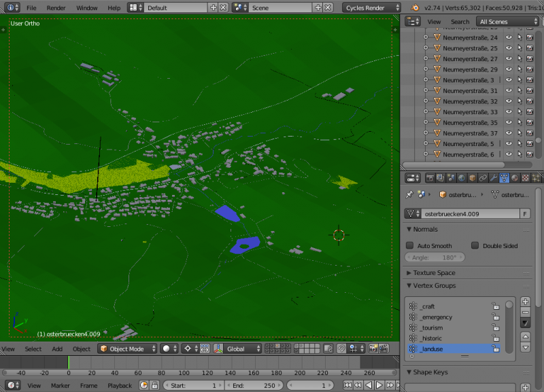The width and height of the screenshot is (544, 392).
Task: Switch to the Modifiers tab wrench icon
Action: (494, 178)
